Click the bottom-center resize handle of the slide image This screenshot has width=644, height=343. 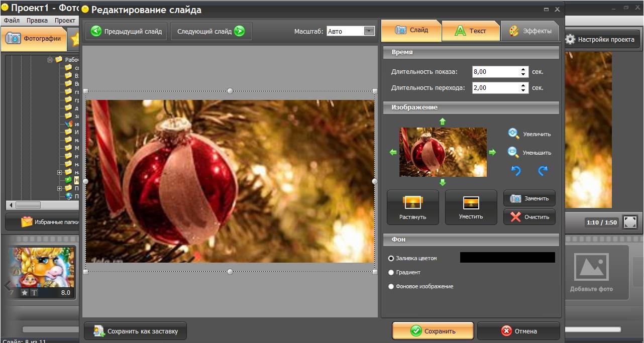[230, 272]
